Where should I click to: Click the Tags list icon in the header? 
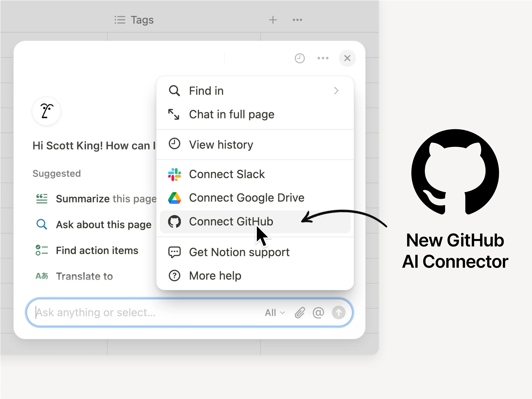click(120, 20)
